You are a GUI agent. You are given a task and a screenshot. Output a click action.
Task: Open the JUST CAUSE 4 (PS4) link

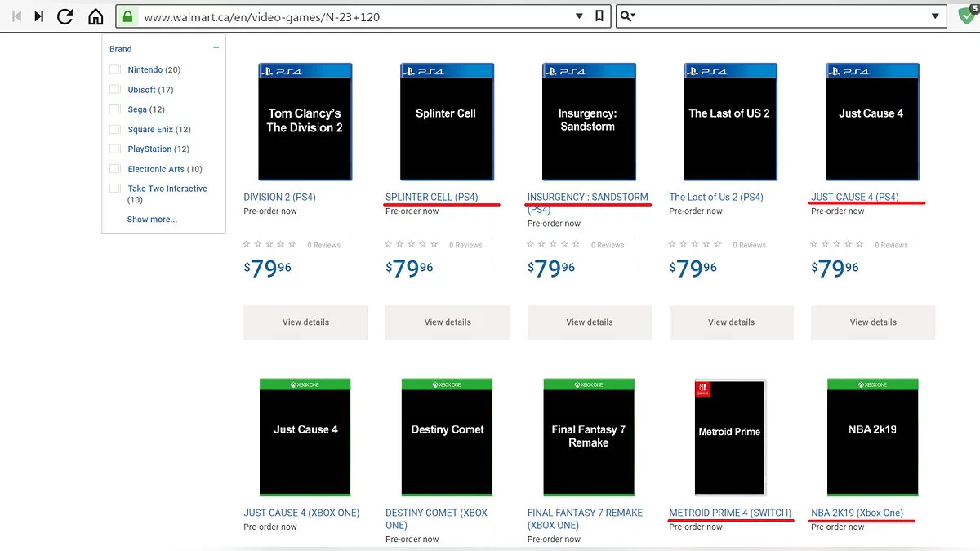(x=855, y=197)
